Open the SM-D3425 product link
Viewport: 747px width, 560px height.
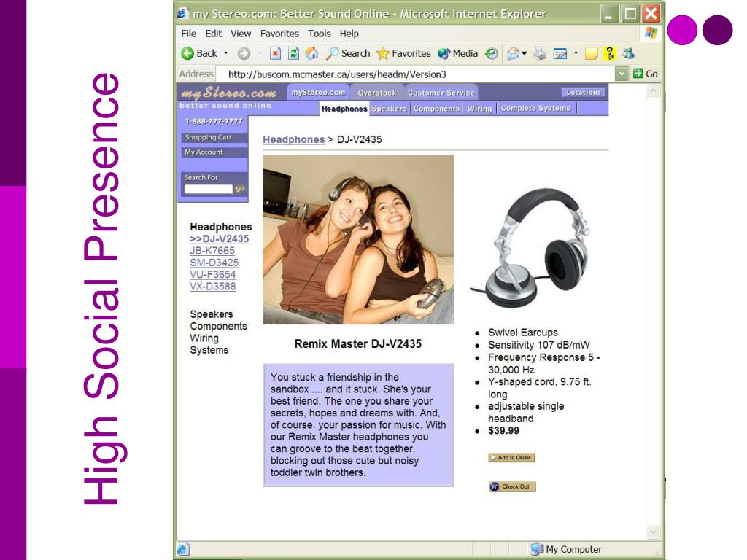click(214, 262)
